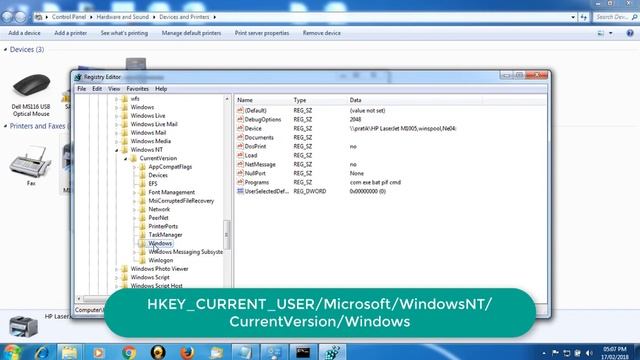Select the Windows key under CurrentVersion

click(160, 243)
